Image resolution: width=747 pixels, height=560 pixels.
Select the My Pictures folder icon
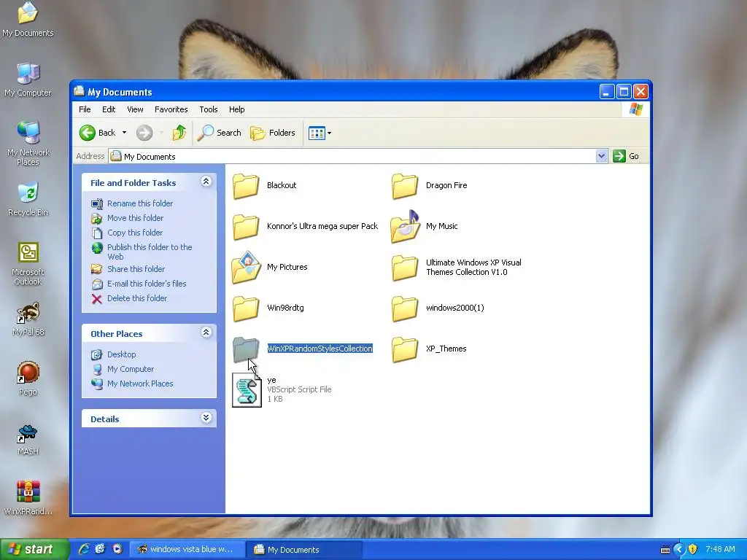click(247, 267)
